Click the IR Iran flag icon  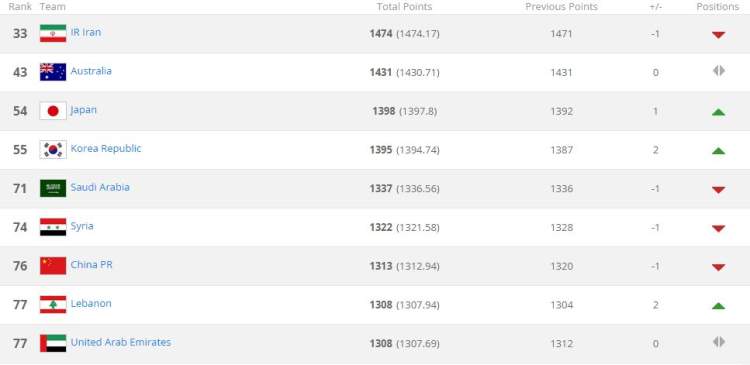point(53,33)
